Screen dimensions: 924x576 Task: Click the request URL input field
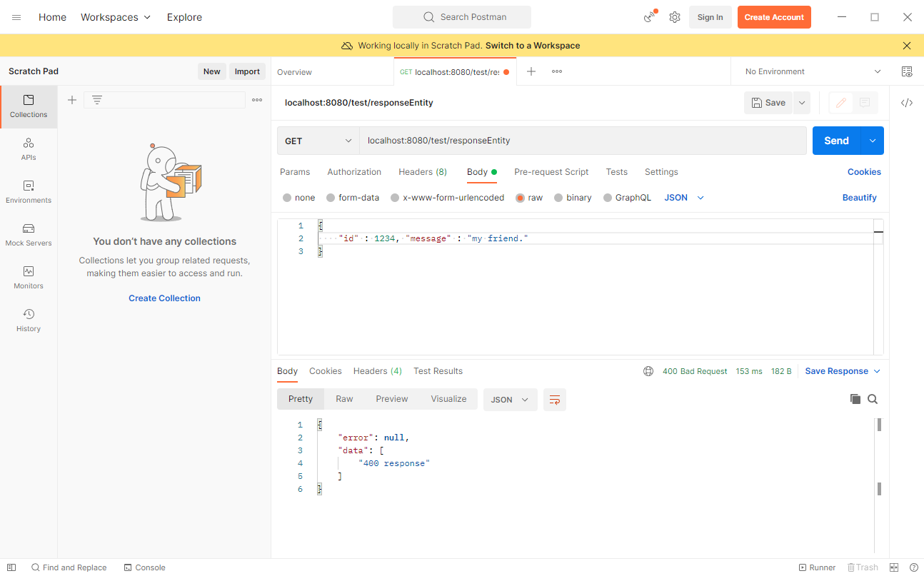[x=583, y=141]
